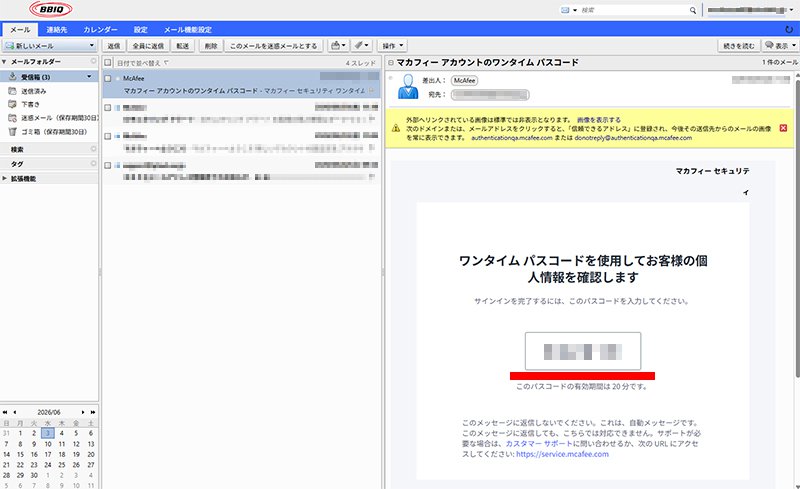Open the tag icon dropdown
Screen dimensions: 800x489
coord(362,46)
